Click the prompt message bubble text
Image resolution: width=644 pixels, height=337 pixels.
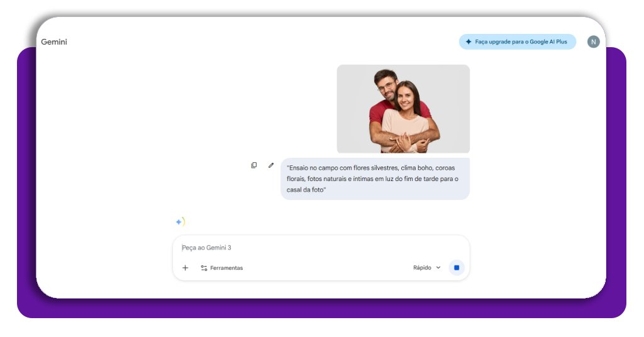[x=375, y=179]
